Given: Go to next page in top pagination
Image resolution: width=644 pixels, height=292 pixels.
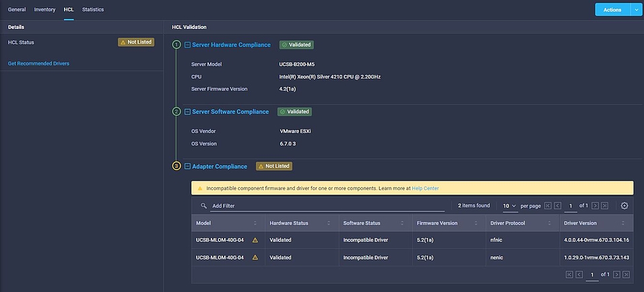Looking at the screenshot, I should (594, 206).
